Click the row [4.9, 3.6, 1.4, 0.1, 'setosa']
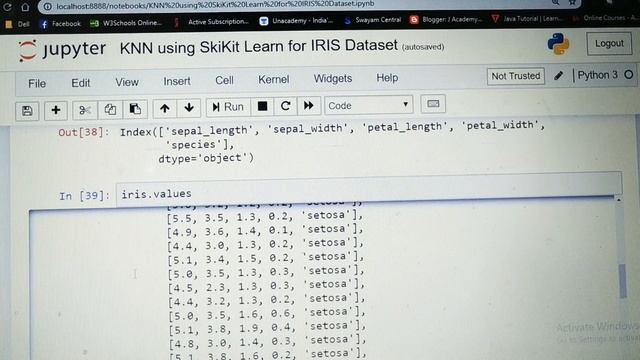The width and height of the screenshot is (640, 360). point(264,231)
